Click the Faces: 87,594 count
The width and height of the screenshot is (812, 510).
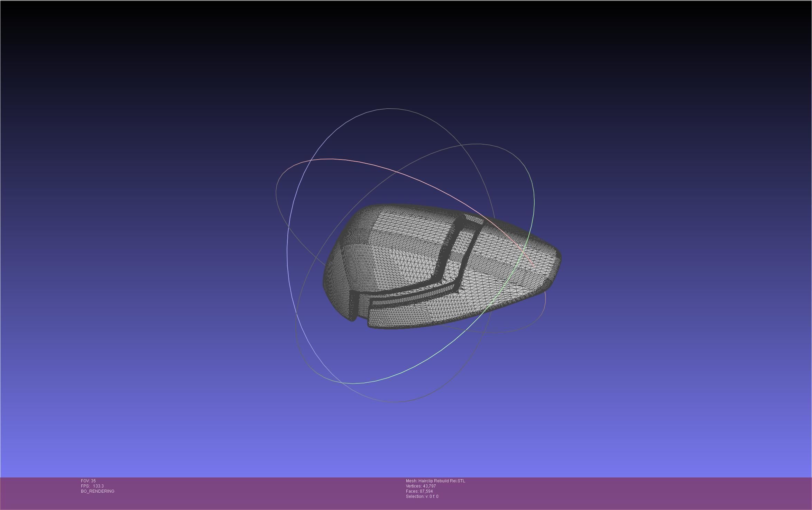419,491
